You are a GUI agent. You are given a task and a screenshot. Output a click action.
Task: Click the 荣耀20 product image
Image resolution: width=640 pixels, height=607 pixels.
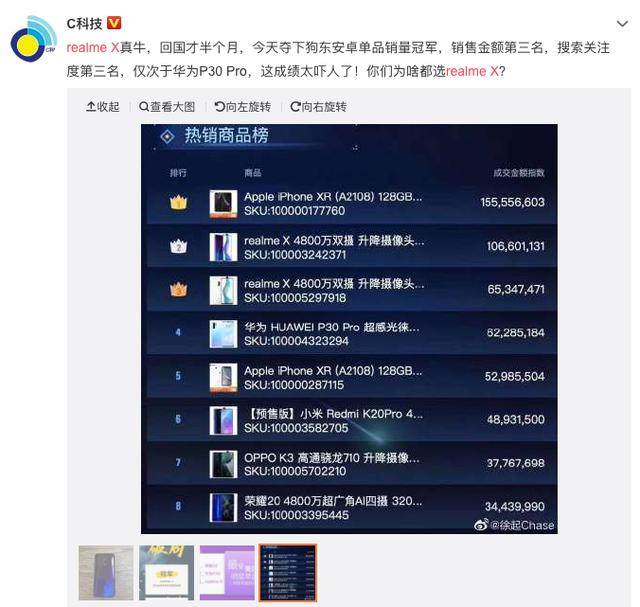point(223,508)
